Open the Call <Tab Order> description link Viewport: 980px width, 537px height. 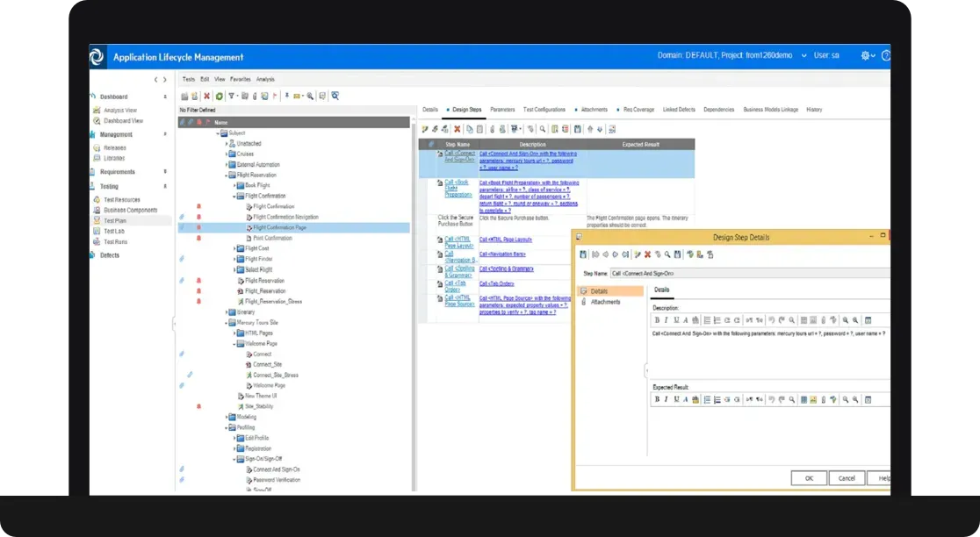tap(497, 283)
